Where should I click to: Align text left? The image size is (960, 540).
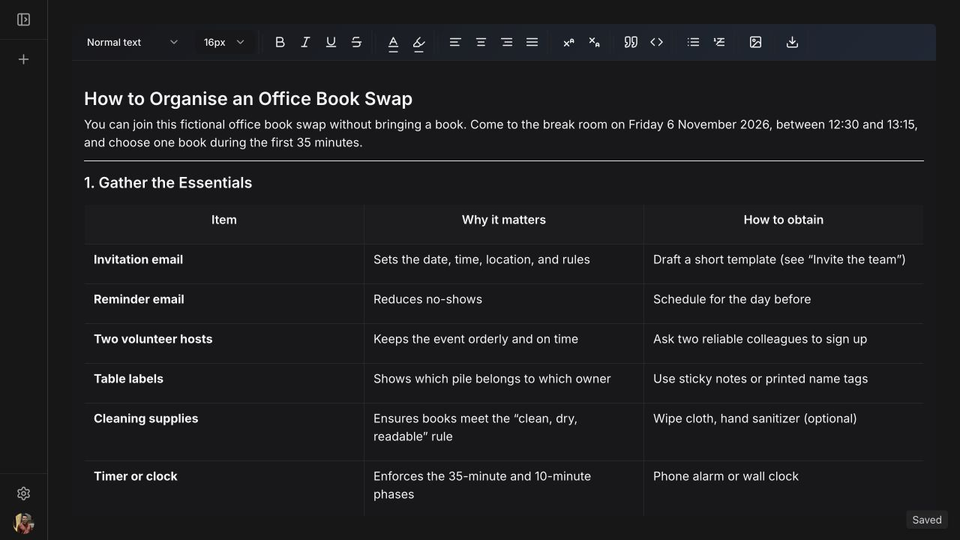coord(455,42)
